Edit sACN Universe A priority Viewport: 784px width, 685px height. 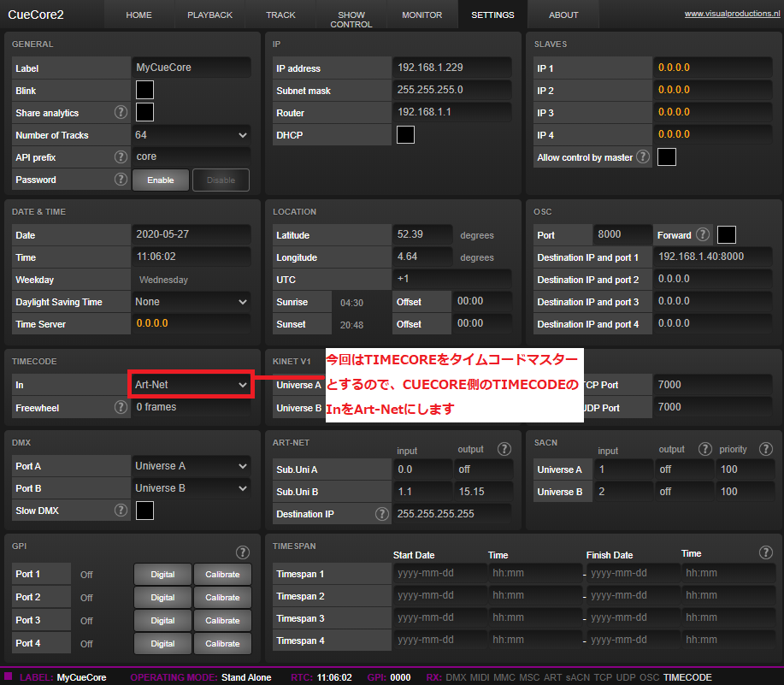coord(745,469)
